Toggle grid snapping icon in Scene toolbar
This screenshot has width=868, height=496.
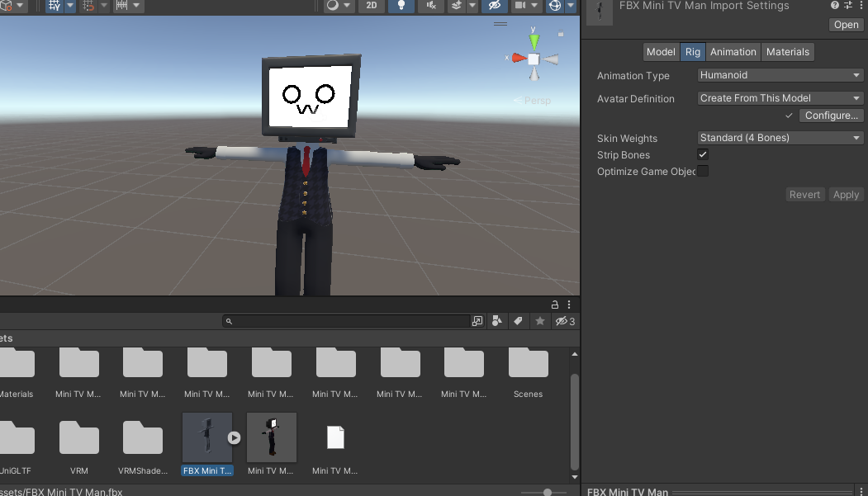point(55,6)
